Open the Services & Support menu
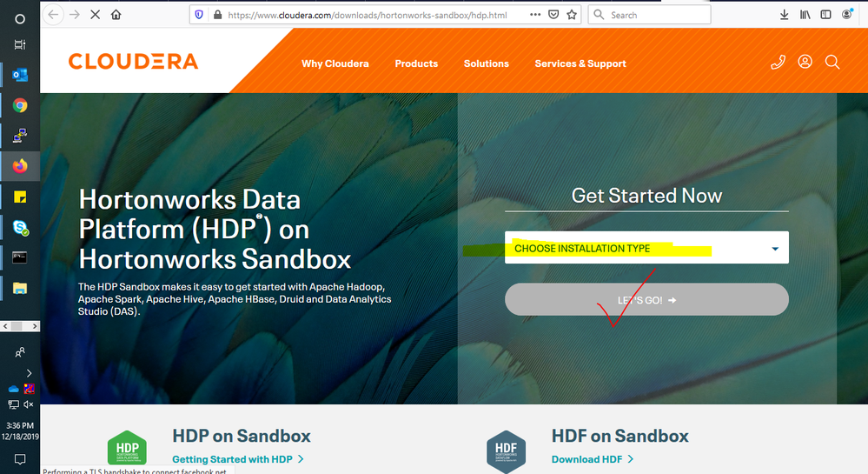Screen dimensions: 868x474 580,63
